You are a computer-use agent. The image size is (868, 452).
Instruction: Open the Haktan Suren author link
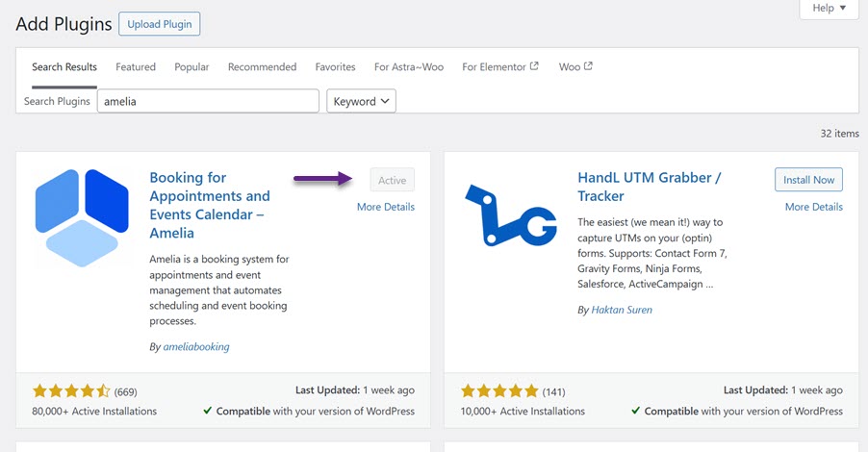coord(622,310)
